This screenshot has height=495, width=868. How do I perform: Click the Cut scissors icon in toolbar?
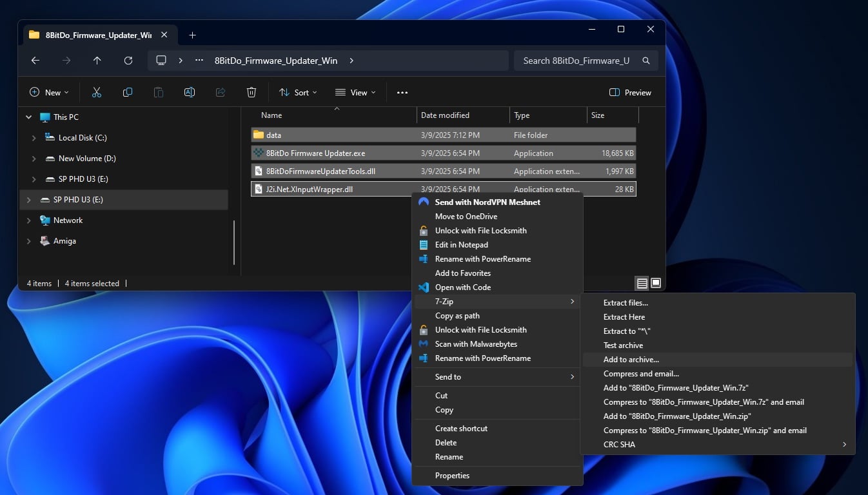pyautogui.click(x=97, y=92)
